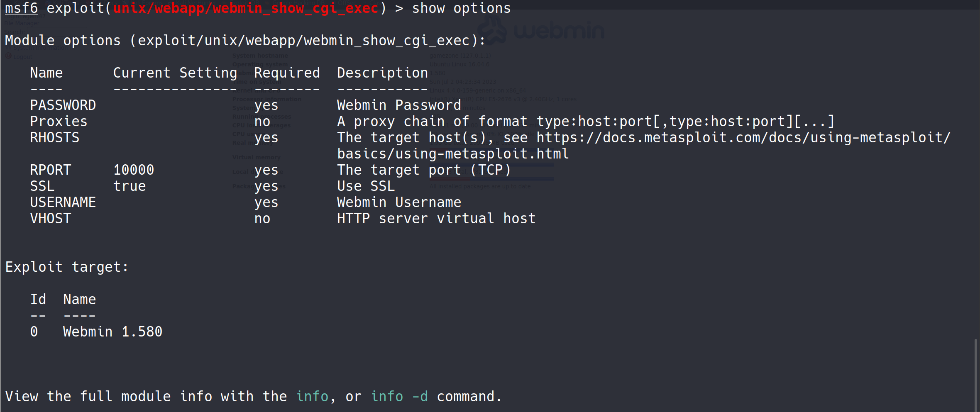Click the 'Required' column header
980x412 pixels.
[287, 73]
